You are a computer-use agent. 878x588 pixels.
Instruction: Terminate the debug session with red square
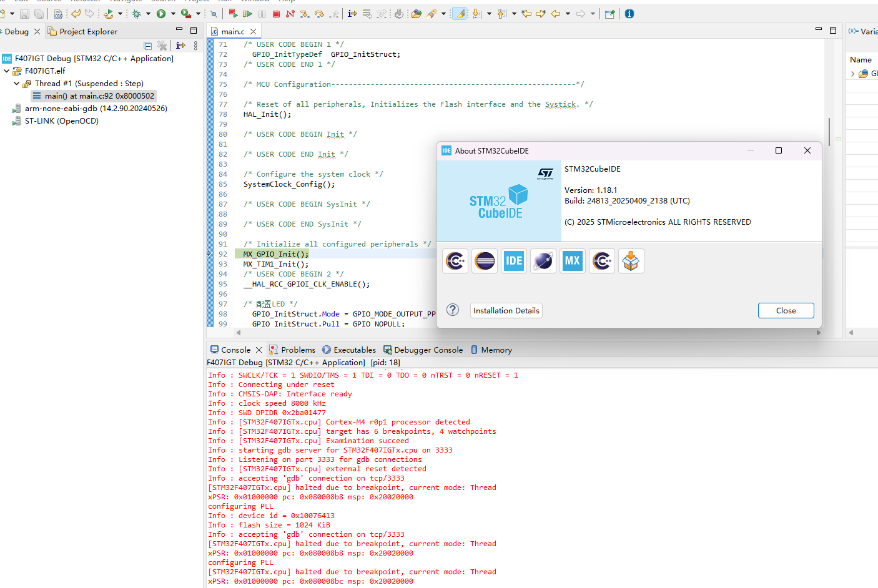276,14
